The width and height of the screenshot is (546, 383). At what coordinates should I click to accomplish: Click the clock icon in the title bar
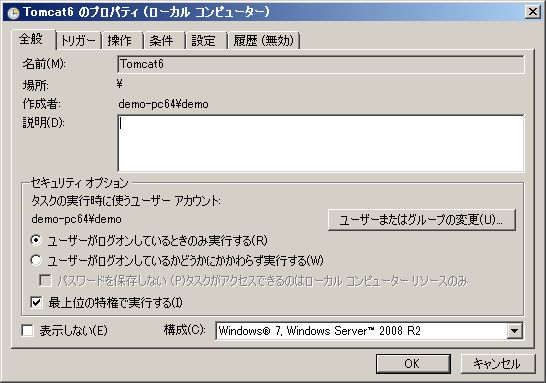click(x=13, y=13)
